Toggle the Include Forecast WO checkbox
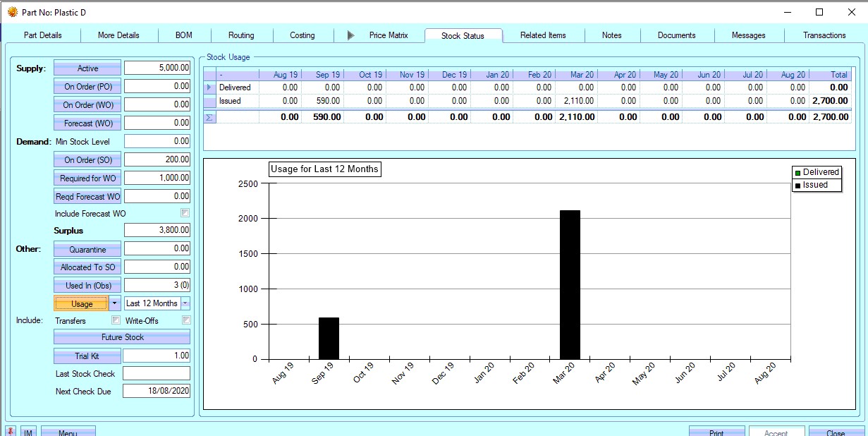Image resolution: width=868 pixels, height=436 pixels. (x=185, y=213)
